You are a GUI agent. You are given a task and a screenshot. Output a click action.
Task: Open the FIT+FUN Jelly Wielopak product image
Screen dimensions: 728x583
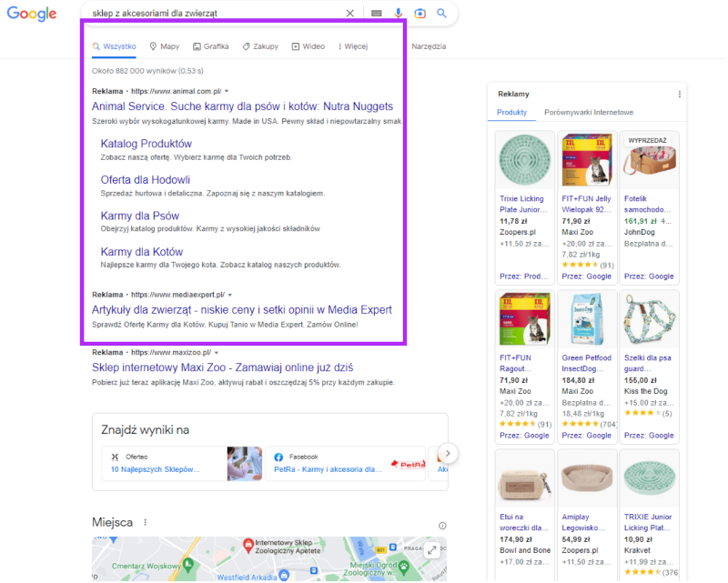[x=587, y=160]
